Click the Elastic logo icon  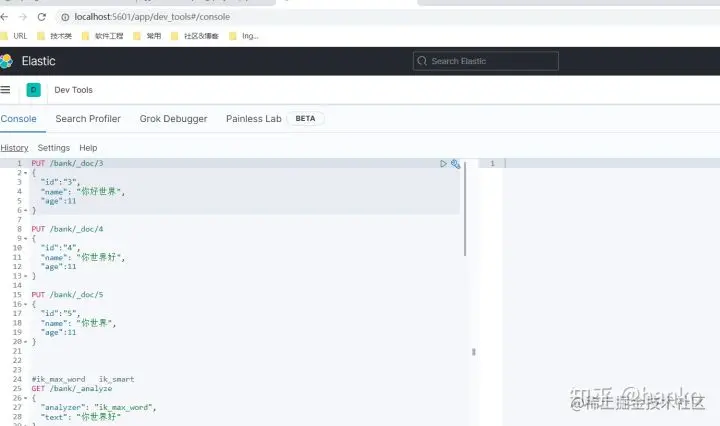click(6, 61)
